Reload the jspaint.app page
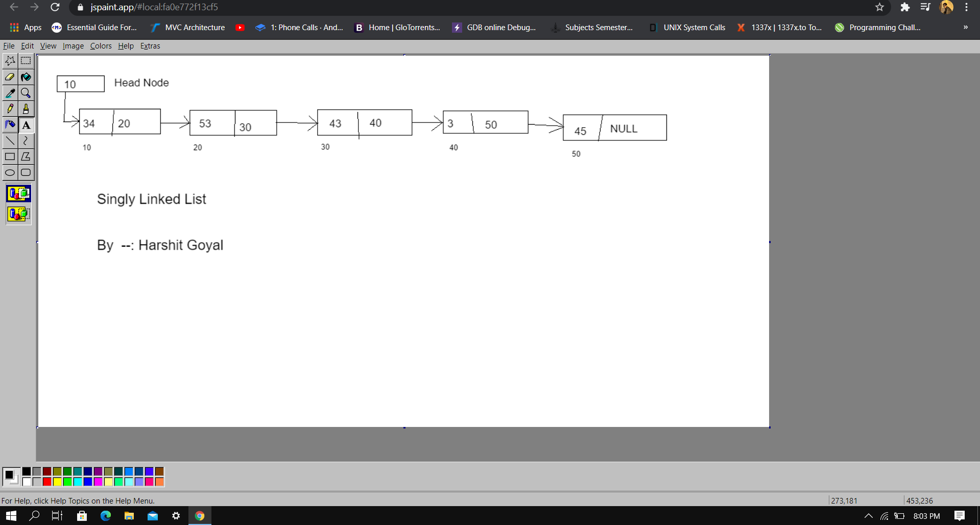The width and height of the screenshot is (980, 525). coord(55,7)
